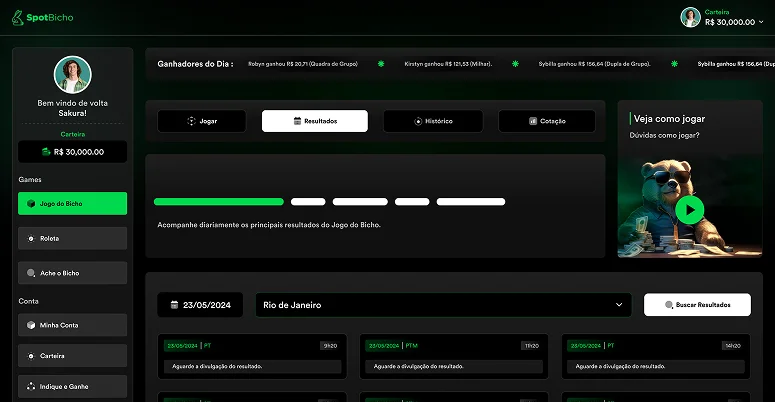Open Minha Conta page

73,325
